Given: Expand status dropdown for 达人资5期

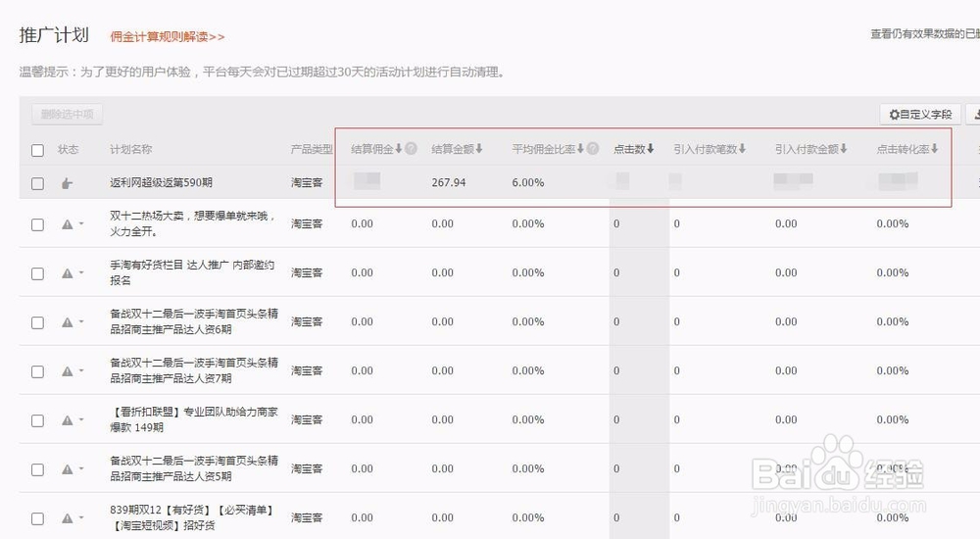Looking at the screenshot, I should 81,468.
